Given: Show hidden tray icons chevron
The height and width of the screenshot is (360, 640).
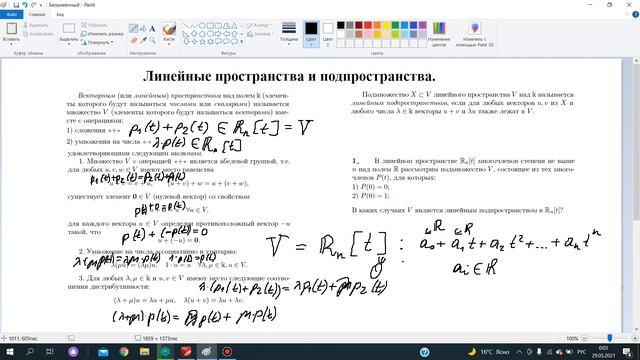Looking at the screenshot, I should tap(519, 351).
